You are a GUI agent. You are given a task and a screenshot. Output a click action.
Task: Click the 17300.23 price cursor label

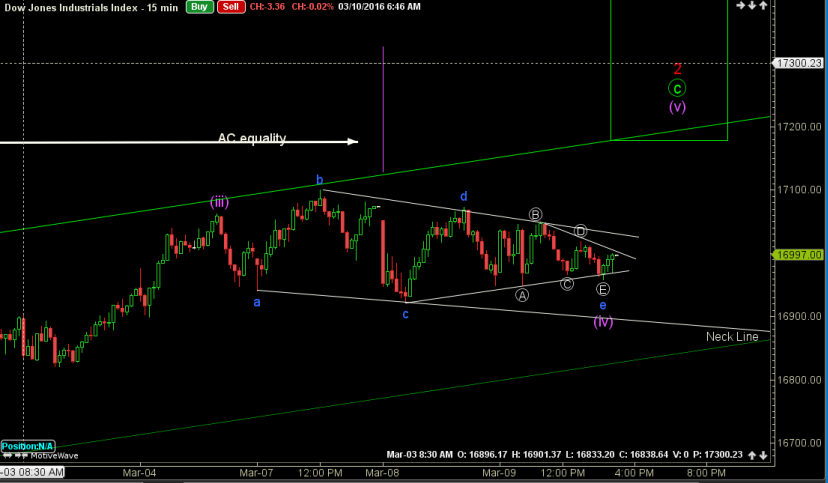pos(799,63)
